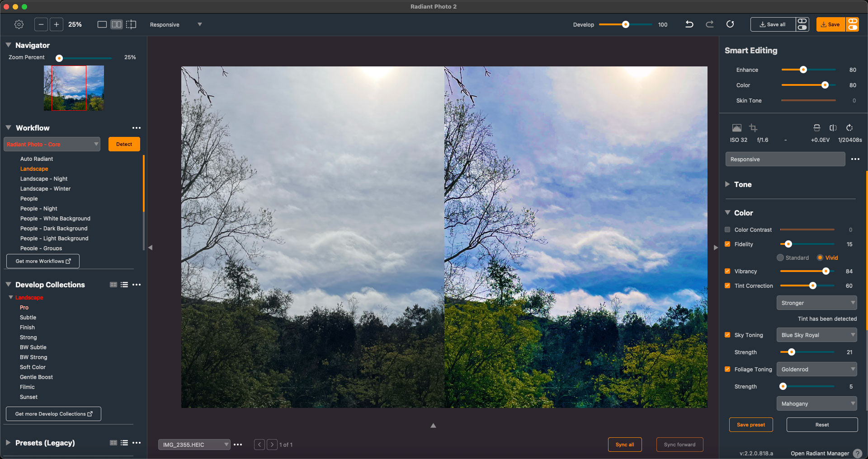Image resolution: width=868 pixels, height=459 pixels.
Task: Select the crop tool icon
Action: pyautogui.click(x=753, y=128)
